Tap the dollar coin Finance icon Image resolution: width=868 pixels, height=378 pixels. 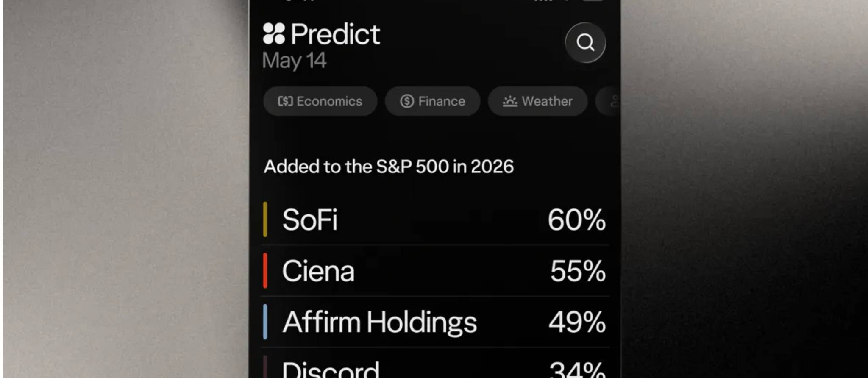407,101
